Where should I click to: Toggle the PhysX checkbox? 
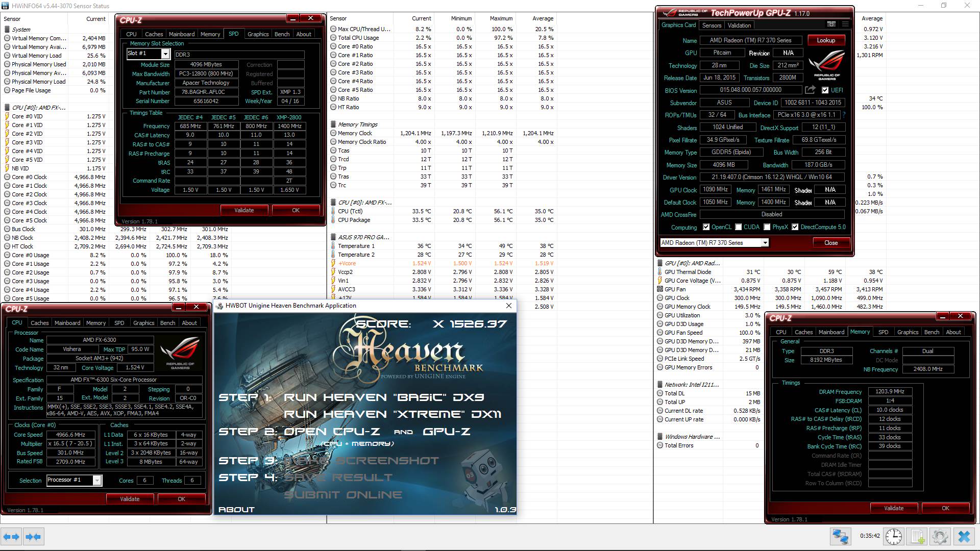pos(767,227)
